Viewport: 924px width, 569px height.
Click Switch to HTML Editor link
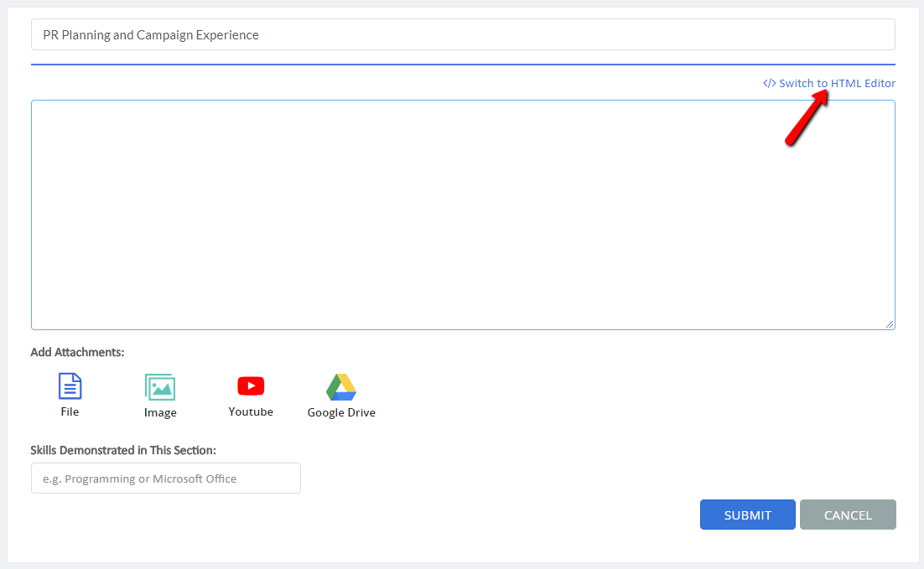click(x=829, y=83)
